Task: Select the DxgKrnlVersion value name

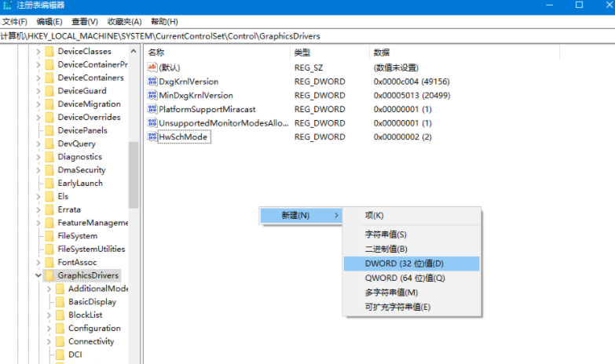Action: (x=189, y=82)
